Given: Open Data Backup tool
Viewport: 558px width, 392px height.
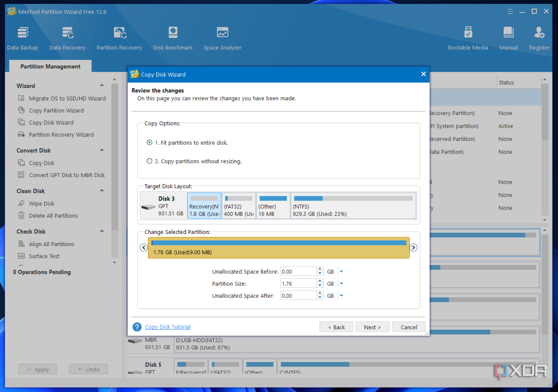Looking at the screenshot, I should click(x=22, y=38).
